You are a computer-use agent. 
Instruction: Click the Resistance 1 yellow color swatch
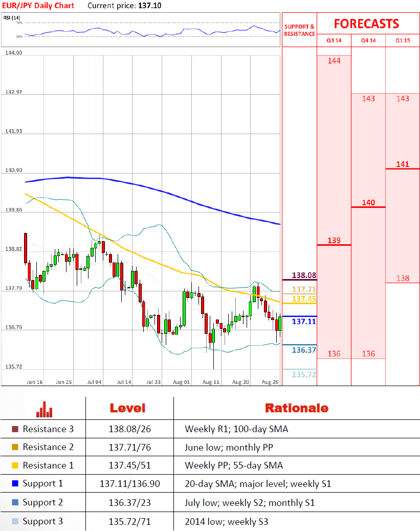pos(15,465)
